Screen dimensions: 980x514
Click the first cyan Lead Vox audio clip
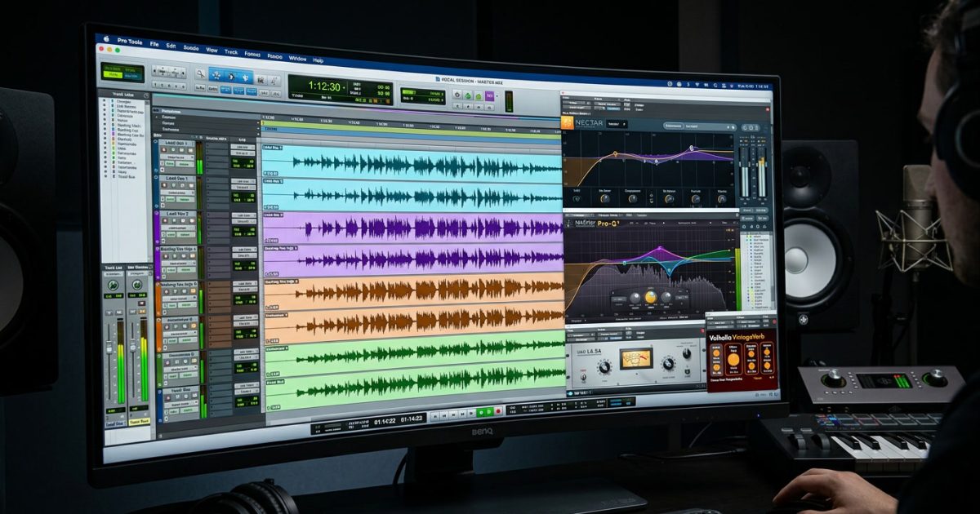tap(412, 164)
